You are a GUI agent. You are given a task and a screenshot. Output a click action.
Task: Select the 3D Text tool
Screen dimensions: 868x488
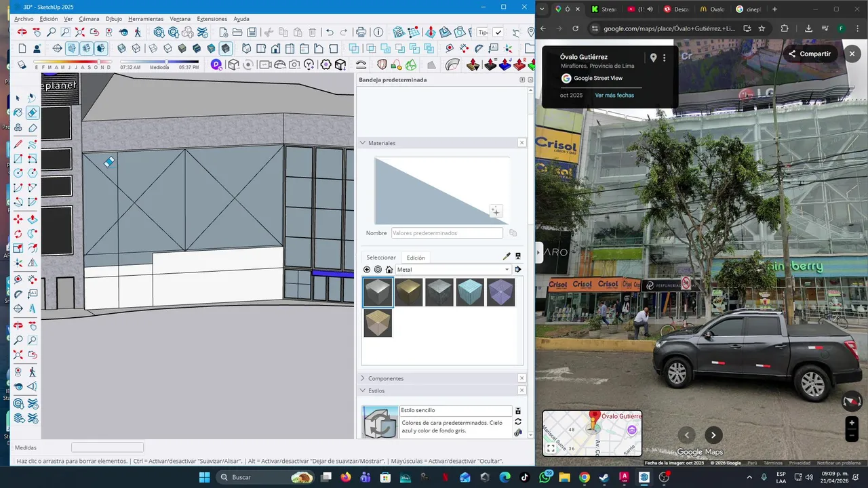33,308
